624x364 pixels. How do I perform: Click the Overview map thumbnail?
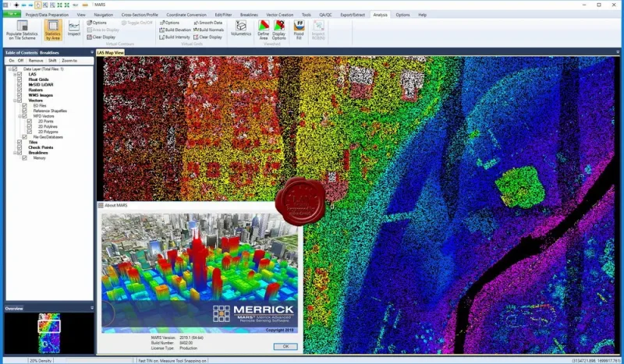(x=49, y=333)
